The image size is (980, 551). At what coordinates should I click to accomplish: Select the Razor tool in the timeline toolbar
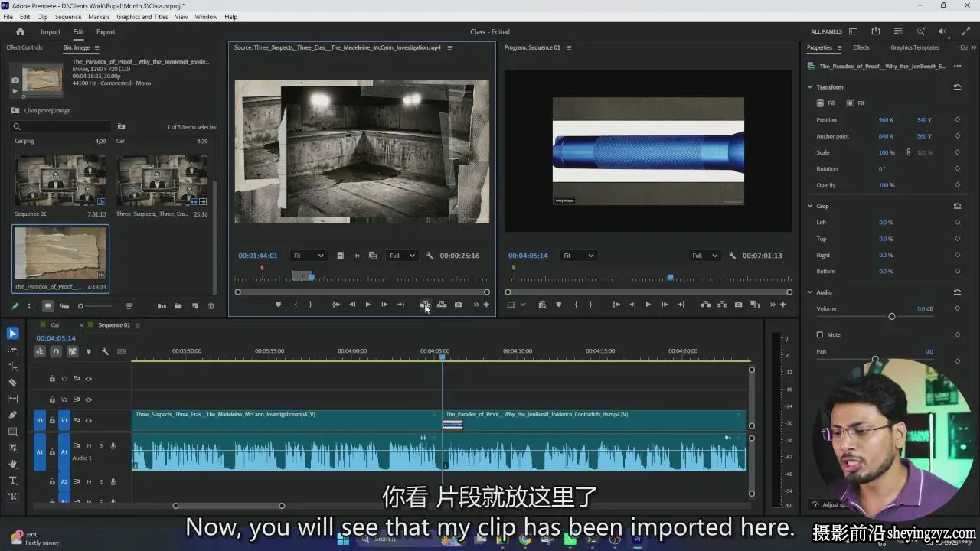tap(12, 382)
